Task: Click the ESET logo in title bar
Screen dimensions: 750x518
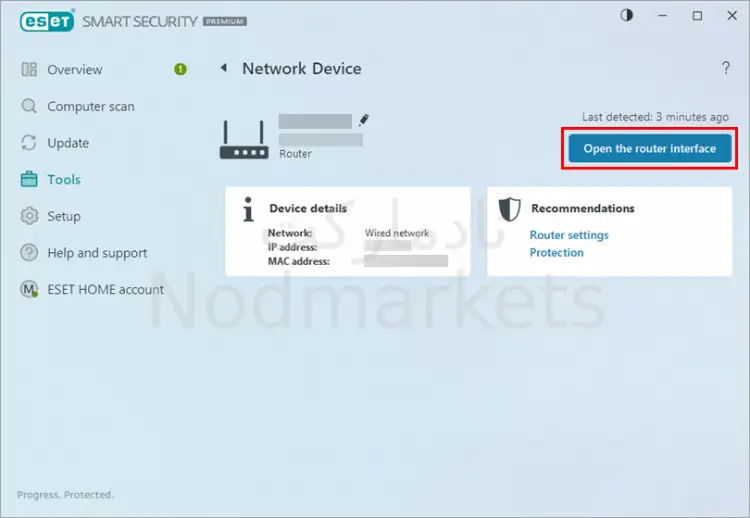Action: pos(47,21)
